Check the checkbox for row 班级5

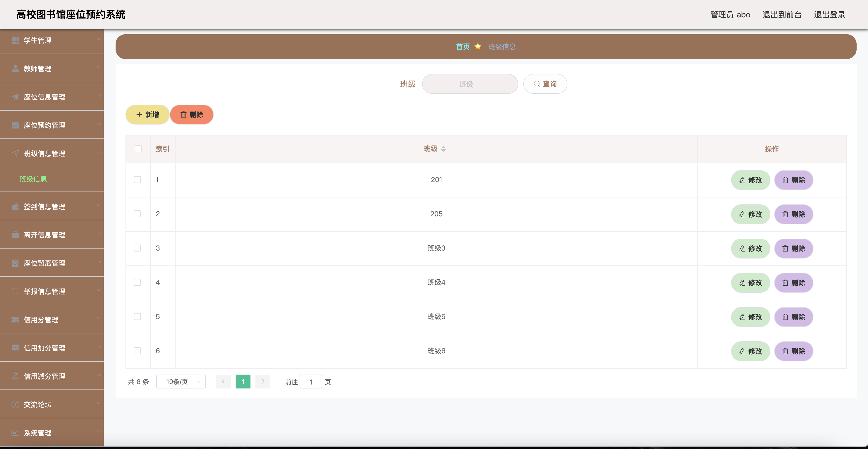pyautogui.click(x=137, y=317)
